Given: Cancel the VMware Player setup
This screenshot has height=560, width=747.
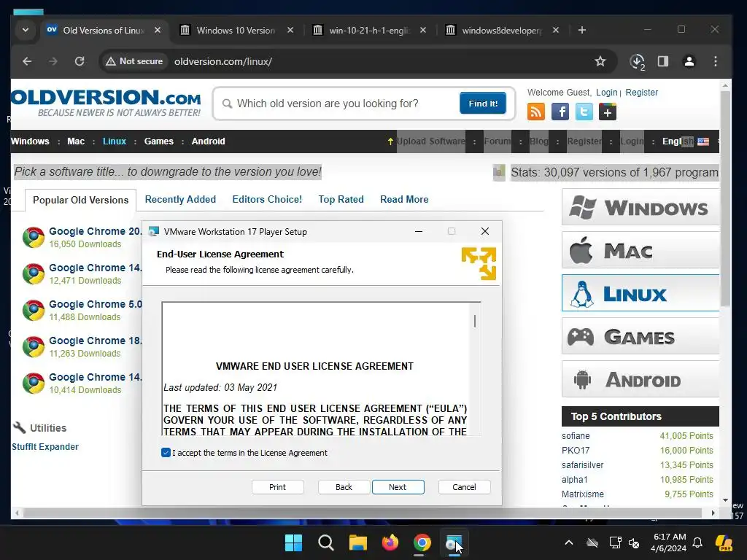Looking at the screenshot, I should tap(464, 487).
